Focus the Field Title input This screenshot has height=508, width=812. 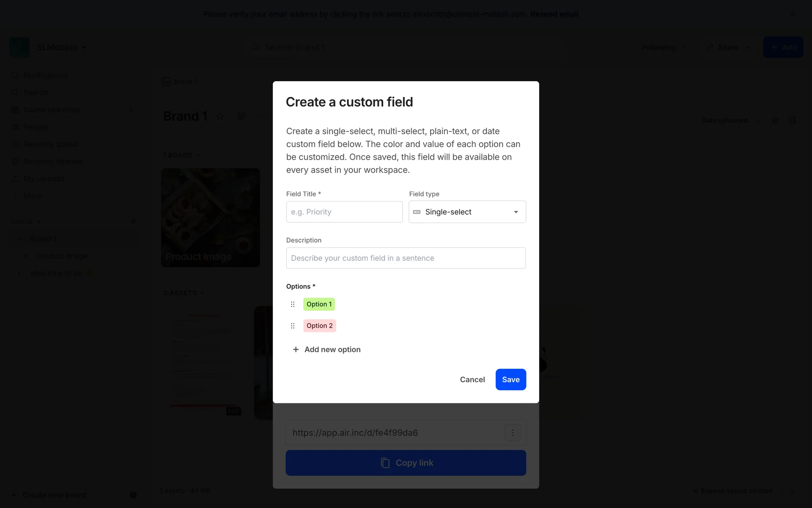pyautogui.click(x=344, y=212)
